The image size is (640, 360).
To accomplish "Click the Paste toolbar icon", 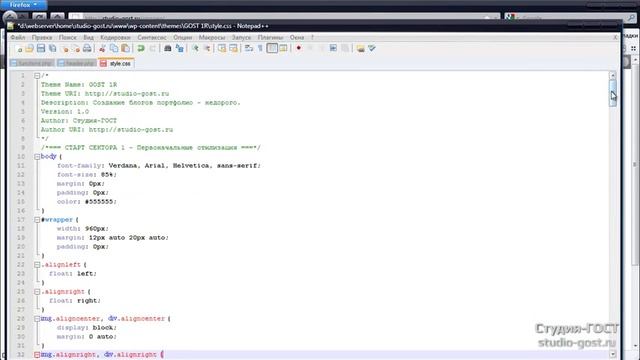I will [x=125, y=49].
